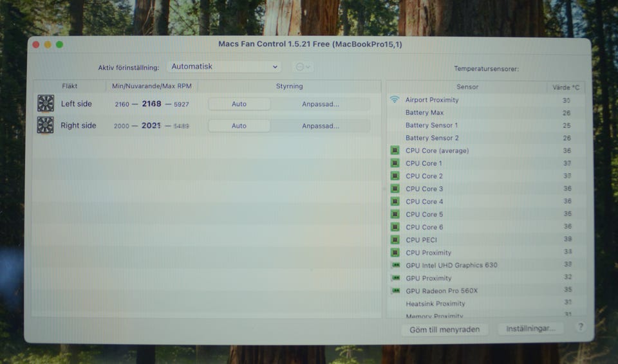The height and width of the screenshot is (364, 618).
Task: Minimize the window with yellow button
Action: (48, 44)
